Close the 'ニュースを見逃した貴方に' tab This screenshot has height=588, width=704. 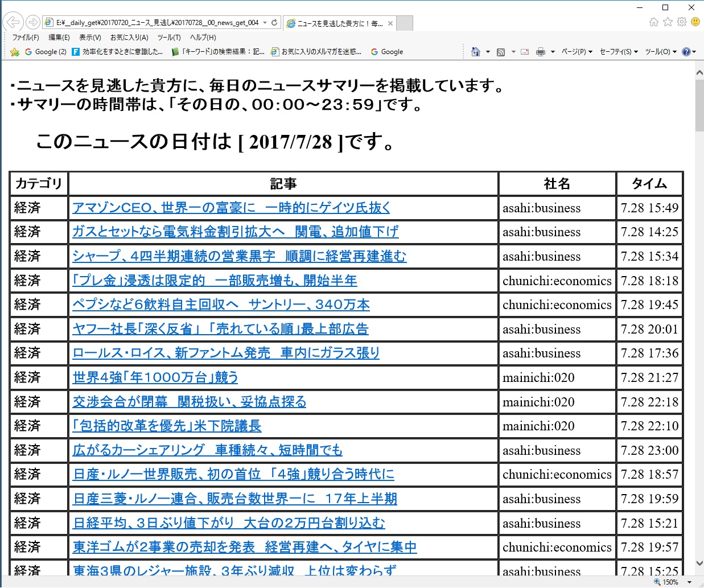pyautogui.click(x=390, y=23)
